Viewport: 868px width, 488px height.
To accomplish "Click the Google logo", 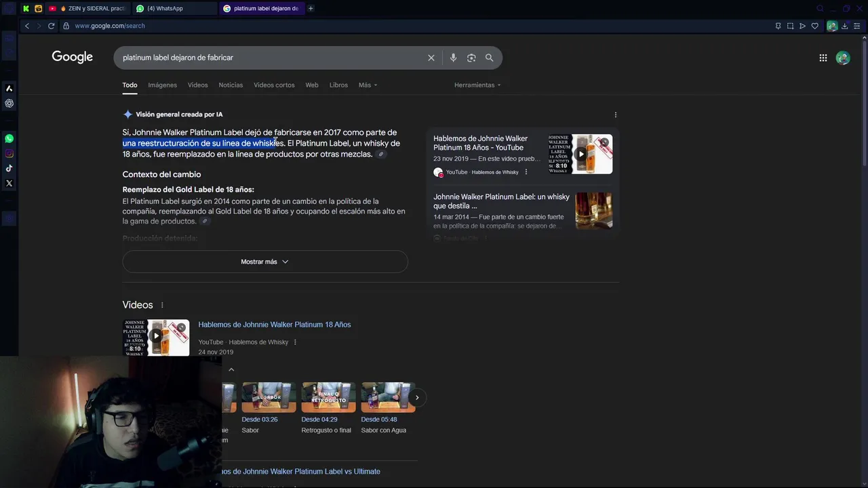I will click(73, 57).
